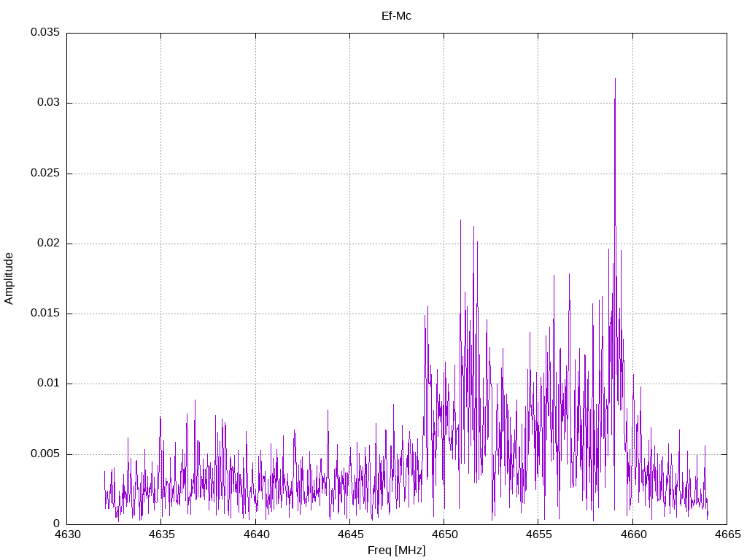Click the 0.005 y-axis tick label
Screen dimensions: 747x560
tap(44, 454)
